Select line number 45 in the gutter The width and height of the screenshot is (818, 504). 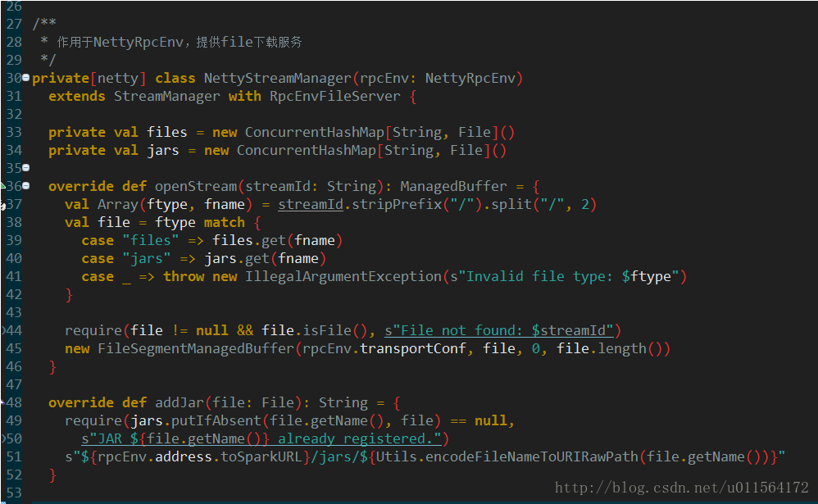14,348
